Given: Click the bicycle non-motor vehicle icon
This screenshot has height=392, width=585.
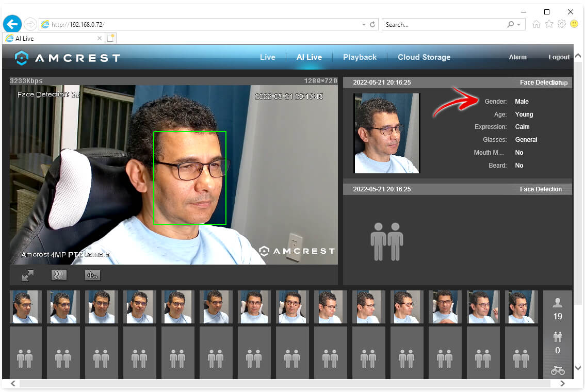Looking at the screenshot, I should 558,370.
